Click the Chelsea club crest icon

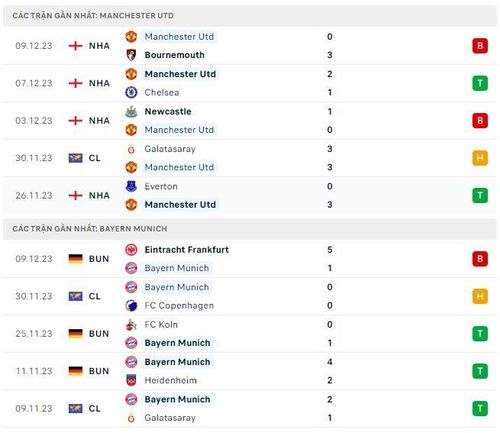tap(131, 92)
